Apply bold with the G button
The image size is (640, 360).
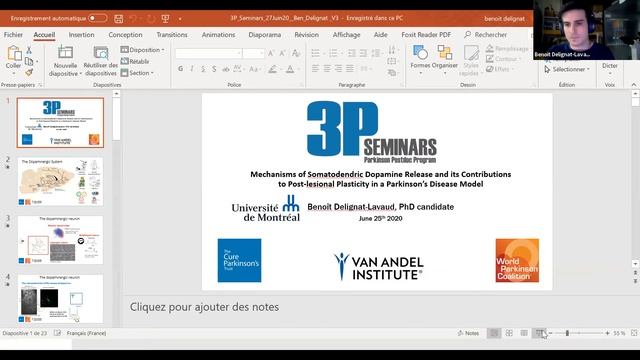(x=180, y=69)
